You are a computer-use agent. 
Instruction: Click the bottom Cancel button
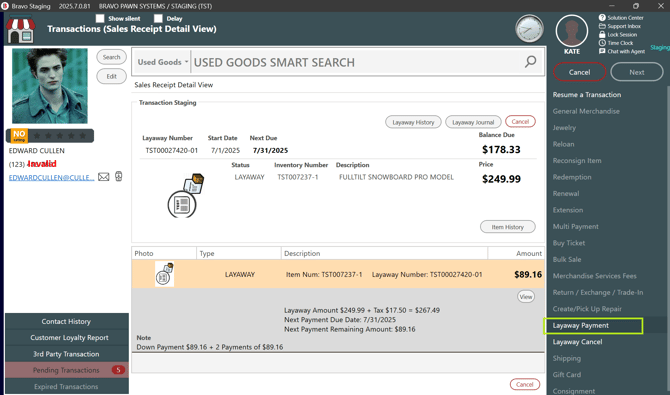point(525,384)
